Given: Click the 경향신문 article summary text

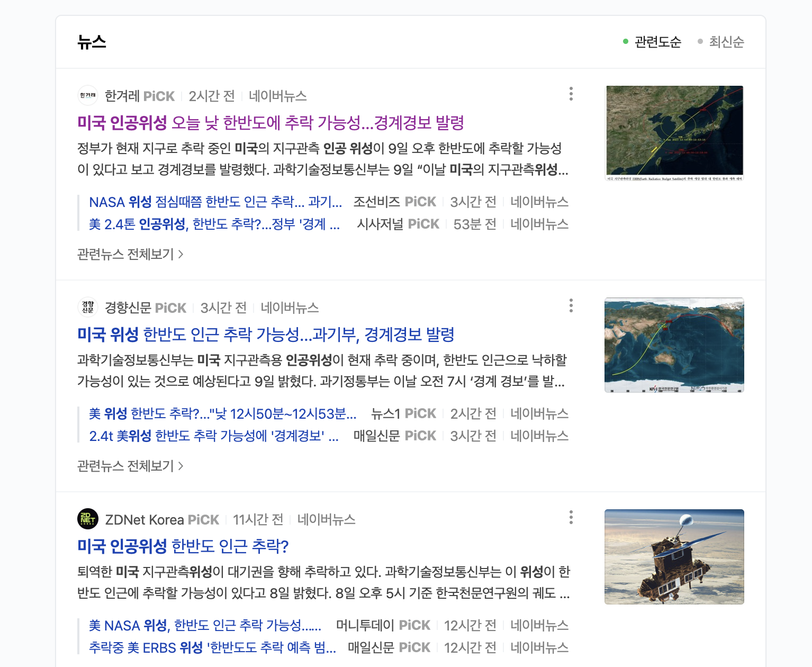Looking at the screenshot, I should click(322, 371).
